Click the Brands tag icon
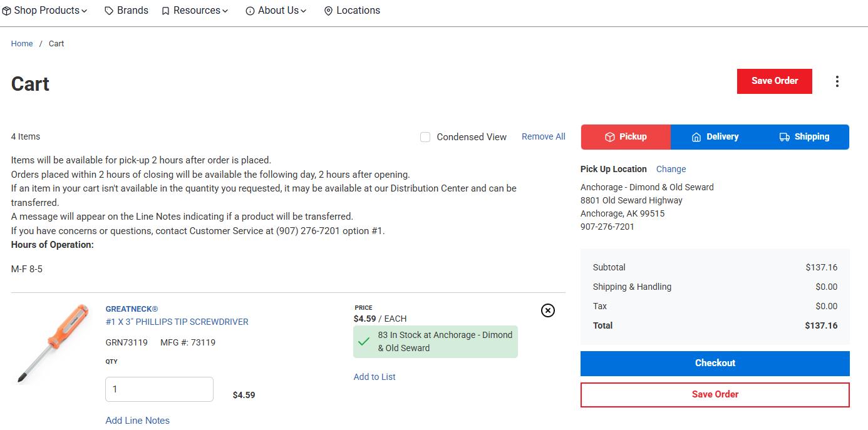 tap(109, 11)
